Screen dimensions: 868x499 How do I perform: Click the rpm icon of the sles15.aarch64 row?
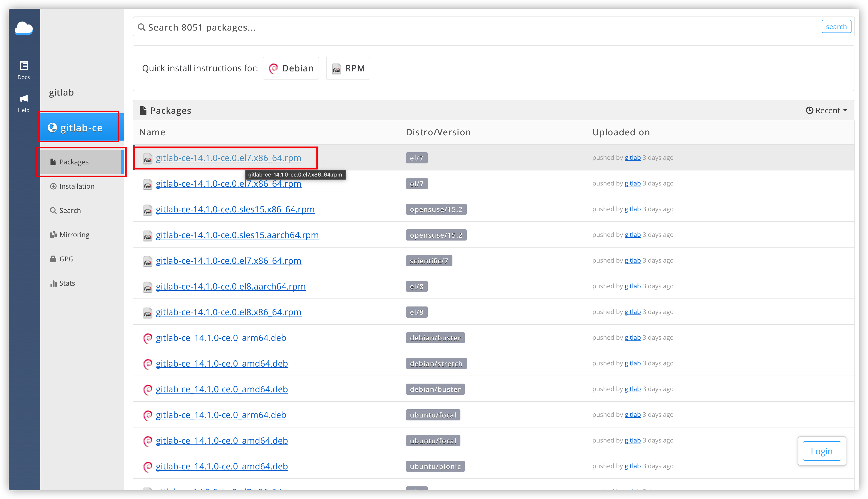[148, 235]
